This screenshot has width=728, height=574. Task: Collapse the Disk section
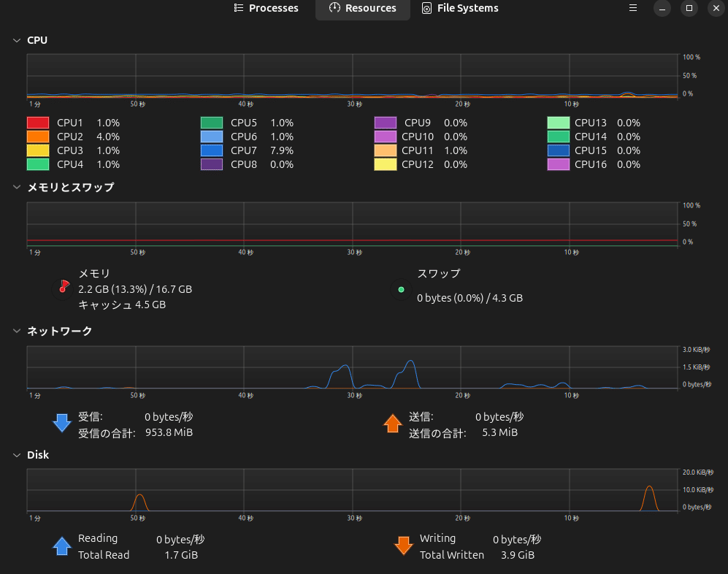17,455
